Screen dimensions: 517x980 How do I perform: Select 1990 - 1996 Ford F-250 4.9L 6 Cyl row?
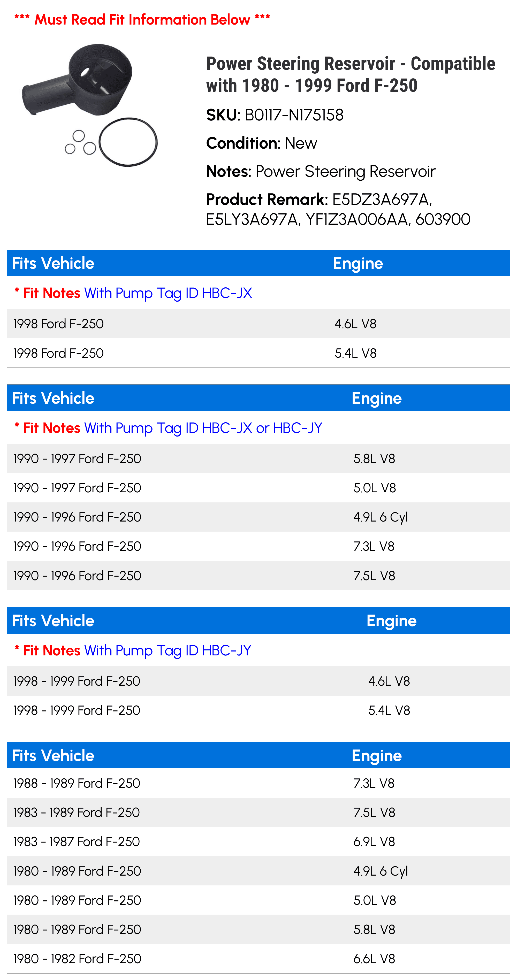click(x=258, y=517)
